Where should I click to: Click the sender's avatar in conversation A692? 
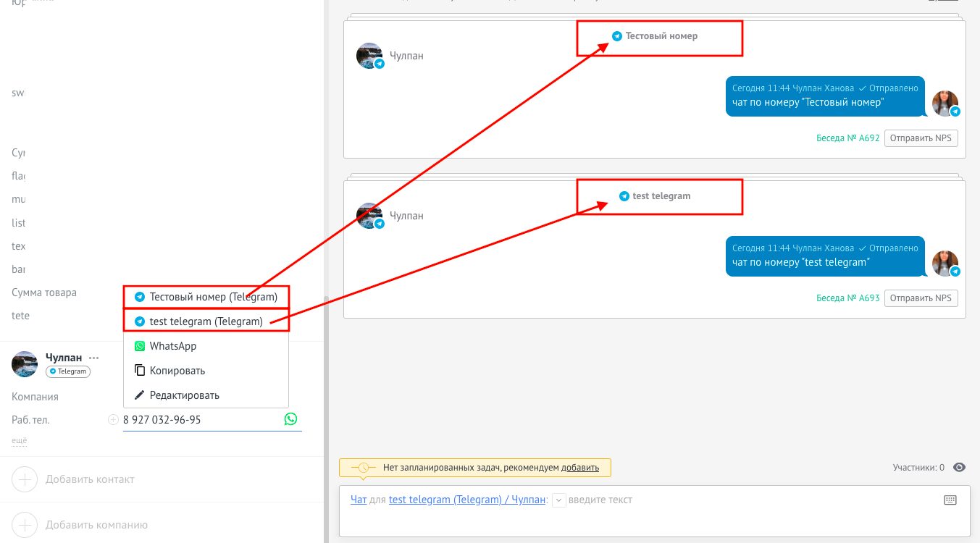[945, 104]
